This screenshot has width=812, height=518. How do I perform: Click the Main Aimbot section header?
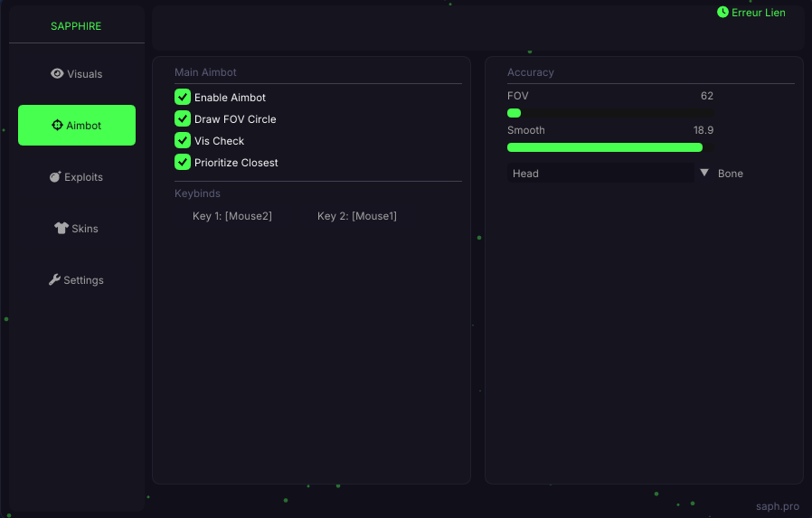[205, 72]
